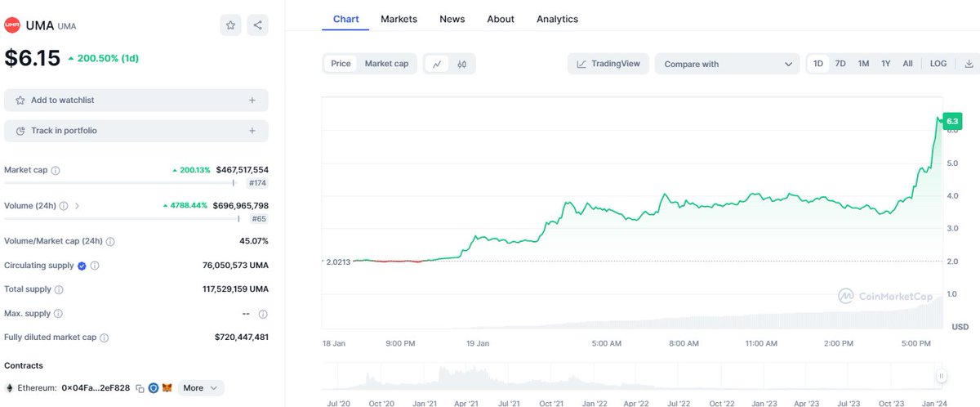This screenshot has height=407, width=980.
Task: Open the Chart tab
Action: 346,19
